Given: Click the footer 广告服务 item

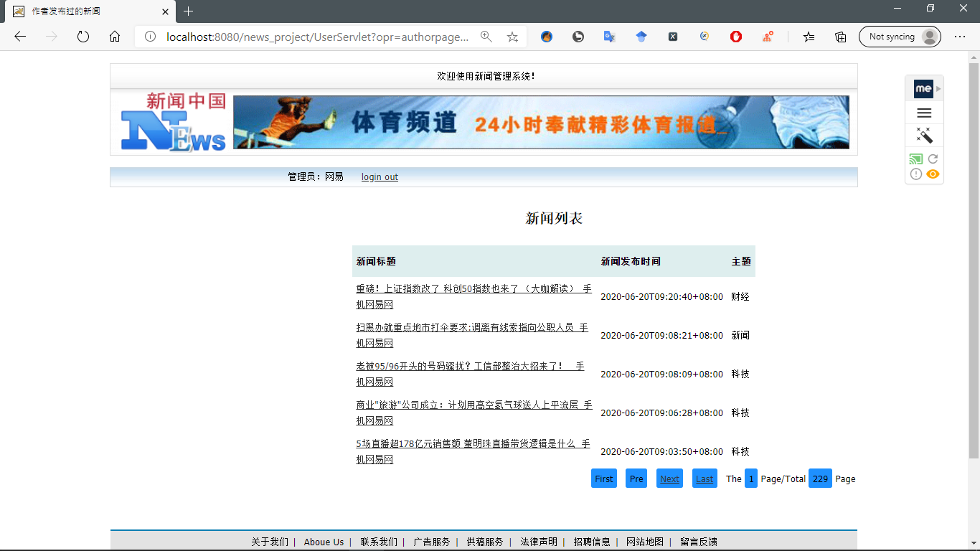Looking at the screenshot, I should 432,542.
